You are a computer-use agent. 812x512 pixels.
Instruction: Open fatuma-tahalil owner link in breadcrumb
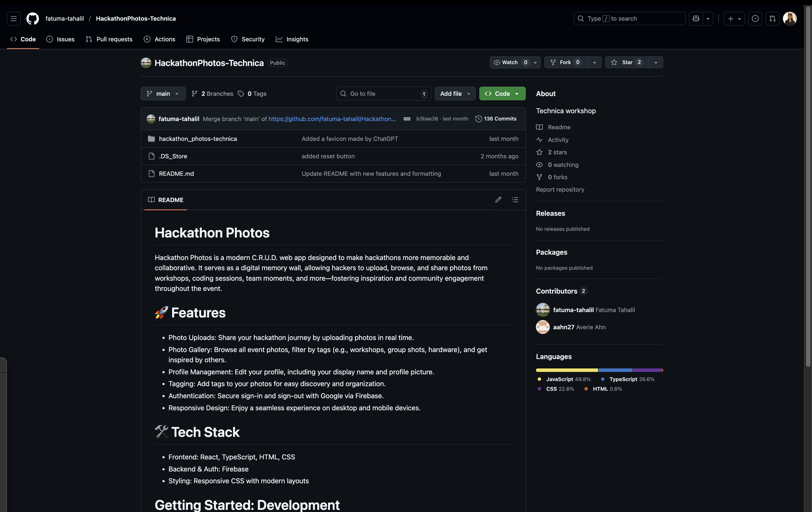64,19
